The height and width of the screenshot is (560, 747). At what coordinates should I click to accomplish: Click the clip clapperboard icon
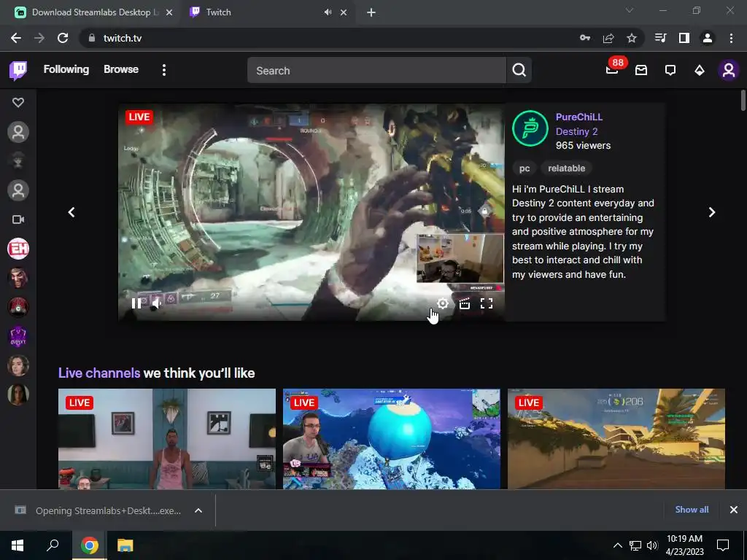point(465,303)
